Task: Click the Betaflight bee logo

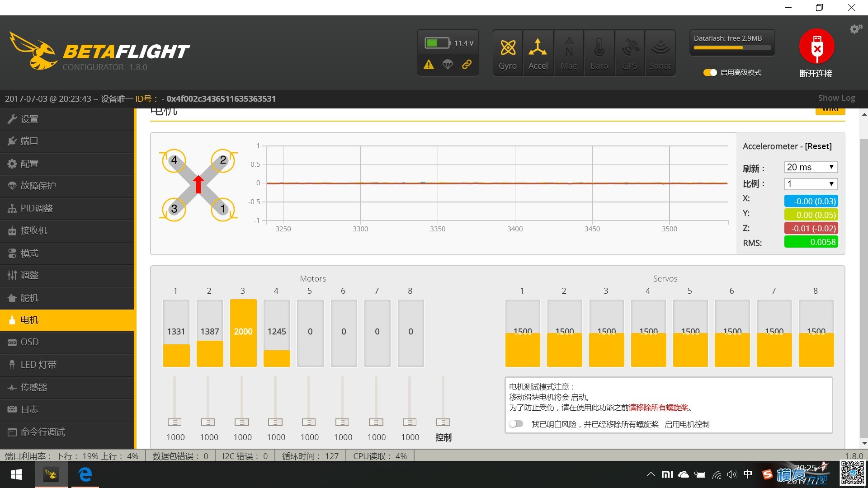Action: pyautogui.click(x=33, y=51)
